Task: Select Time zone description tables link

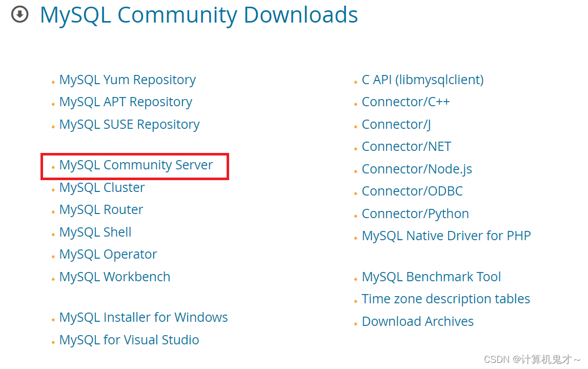Action: coord(446,299)
